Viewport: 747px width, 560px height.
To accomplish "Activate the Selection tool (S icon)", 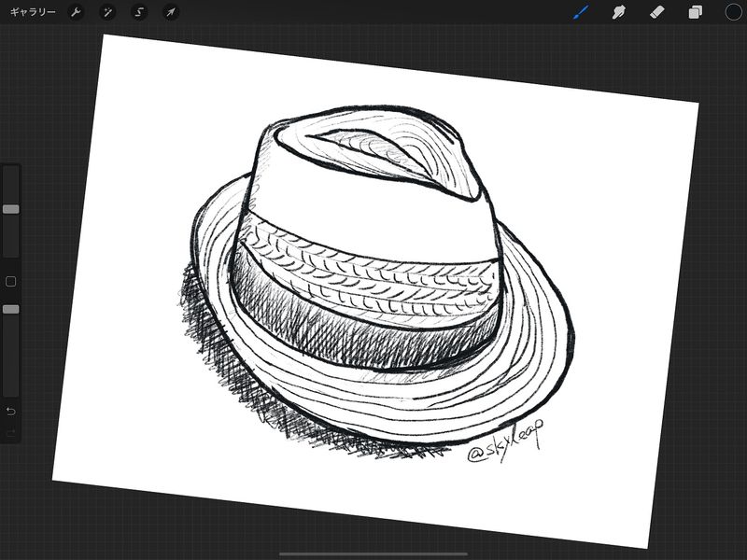I will 139,12.
